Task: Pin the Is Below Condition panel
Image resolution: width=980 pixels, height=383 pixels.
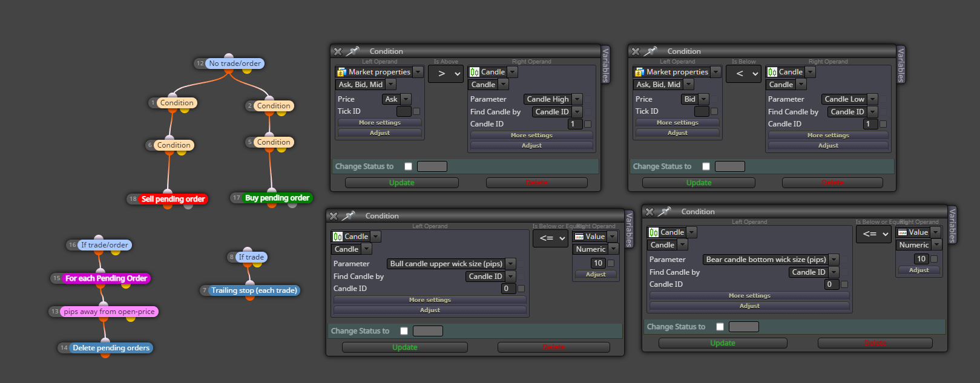Action: [x=650, y=51]
